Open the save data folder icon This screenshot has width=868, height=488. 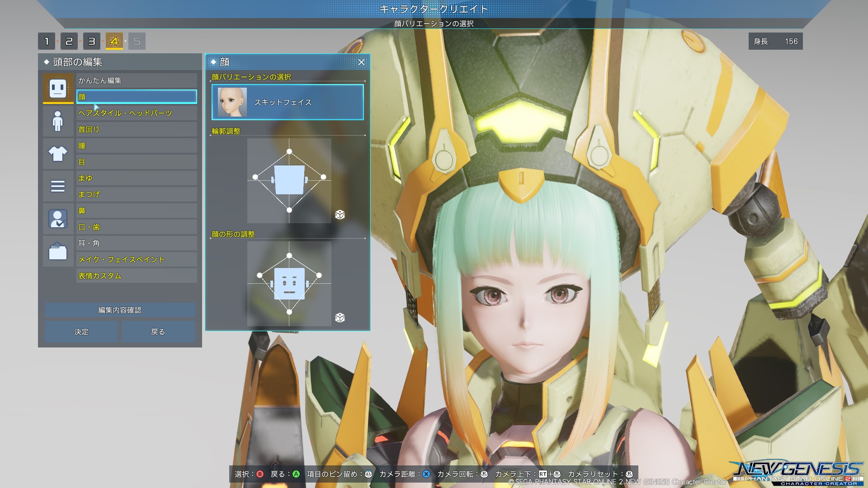click(x=58, y=251)
